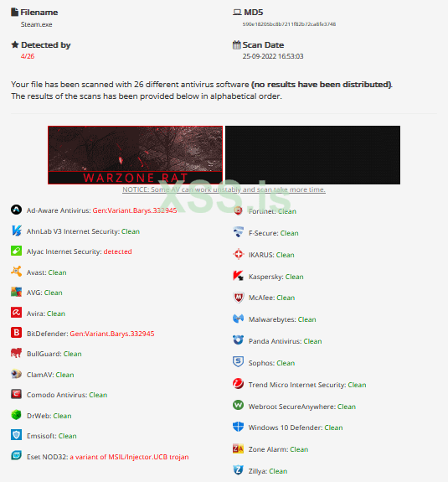The height and width of the screenshot is (482, 448).
Task: Click the Kaspersky logo icon
Action: point(239,276)
